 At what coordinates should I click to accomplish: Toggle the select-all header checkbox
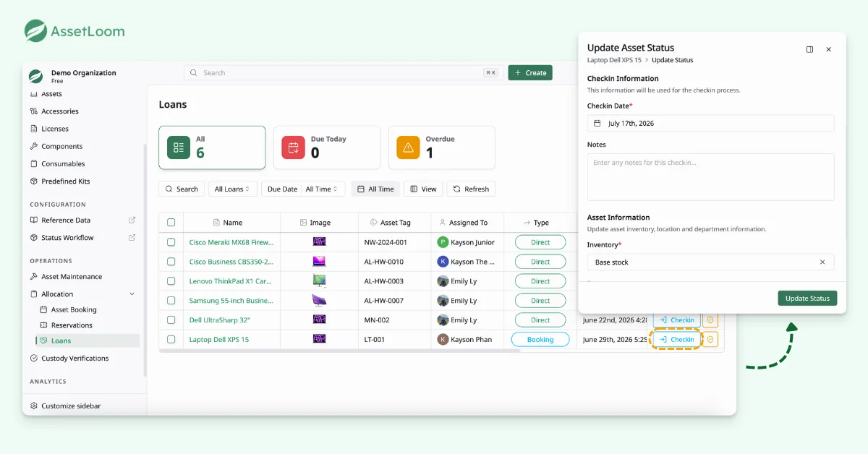[171, 223]
